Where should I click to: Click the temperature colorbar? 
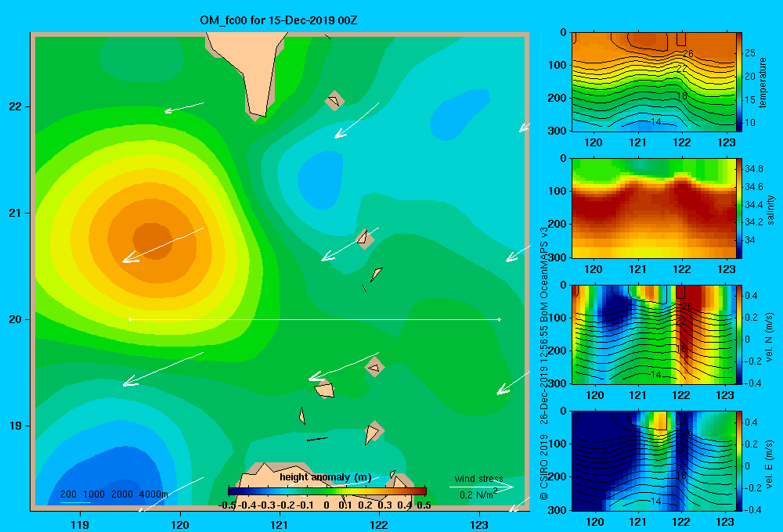[x=739, y=82]
